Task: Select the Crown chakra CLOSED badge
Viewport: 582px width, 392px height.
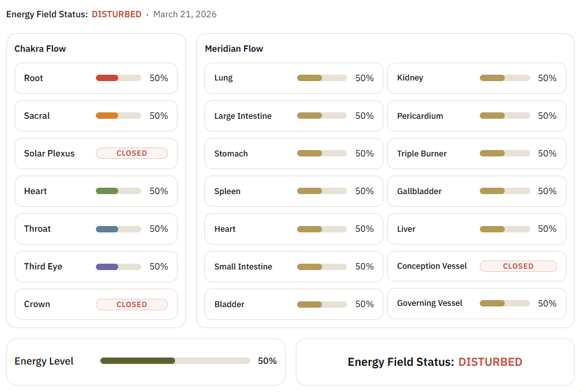Action: click(132, 305)
